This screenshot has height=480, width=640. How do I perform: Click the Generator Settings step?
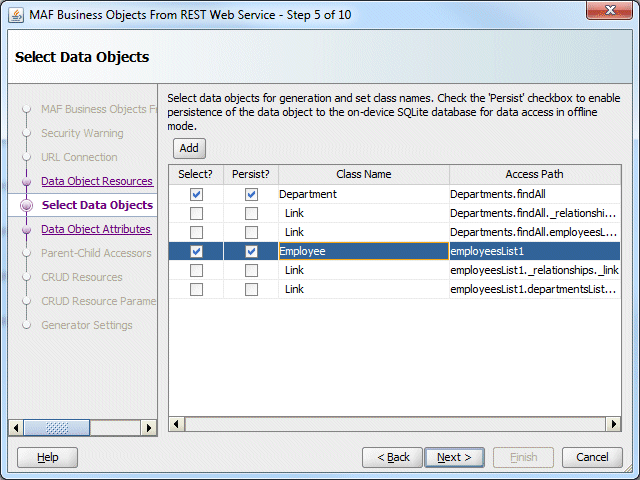click(87, 325)
